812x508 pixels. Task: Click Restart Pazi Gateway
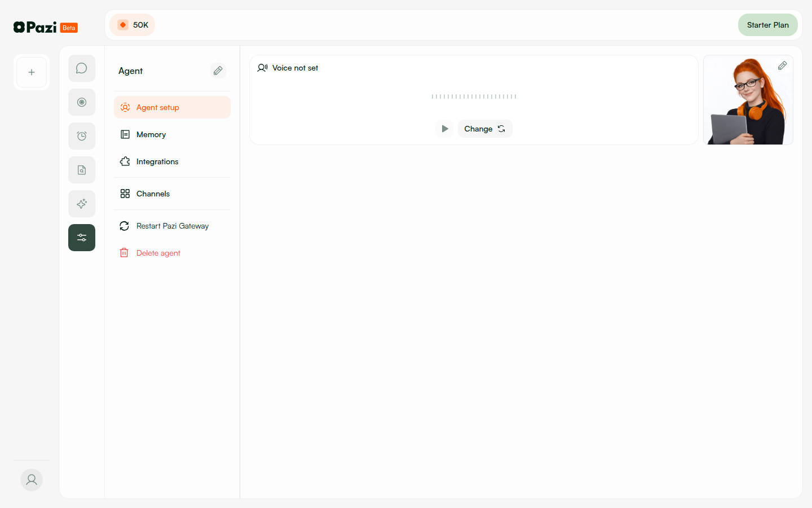coord(172,226)
